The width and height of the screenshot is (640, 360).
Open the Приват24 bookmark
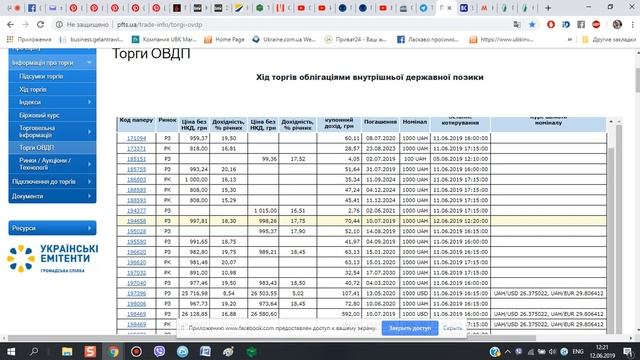coord(356,40)
